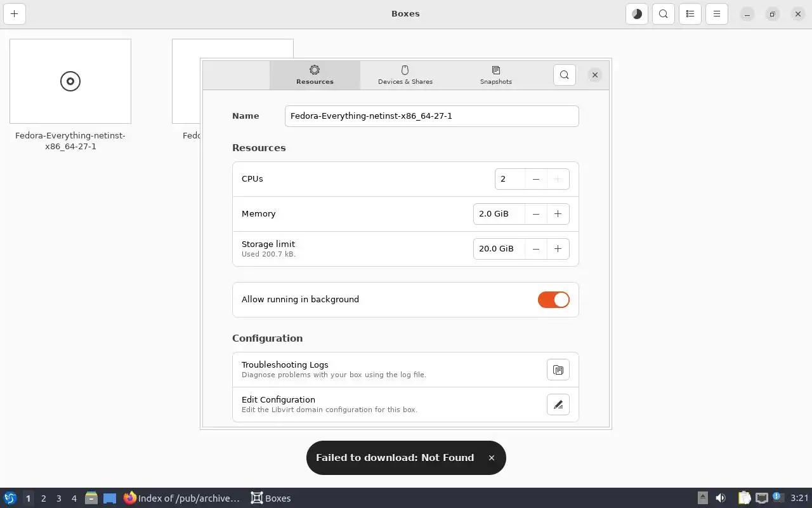Open the Devices & Shares tab

coord(405,75)
